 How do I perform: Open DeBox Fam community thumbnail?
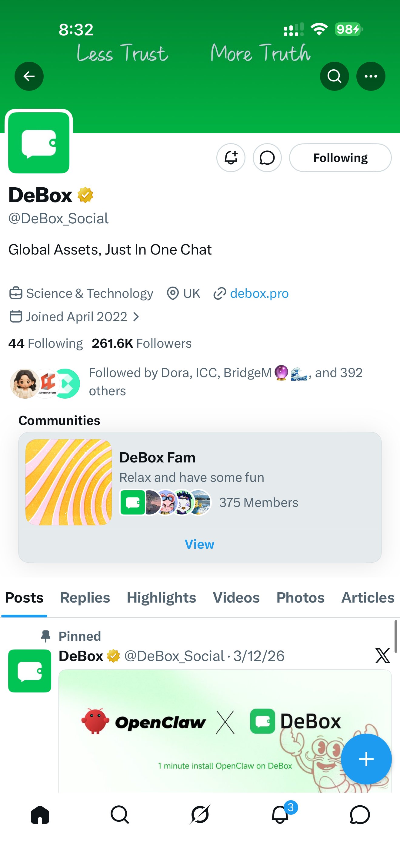[x=68, y=482]
